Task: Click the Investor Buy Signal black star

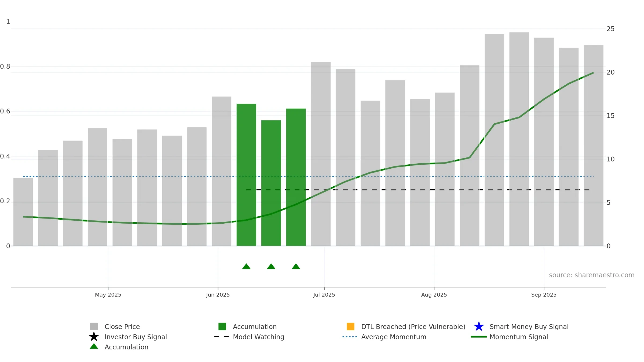Action: 94,337
